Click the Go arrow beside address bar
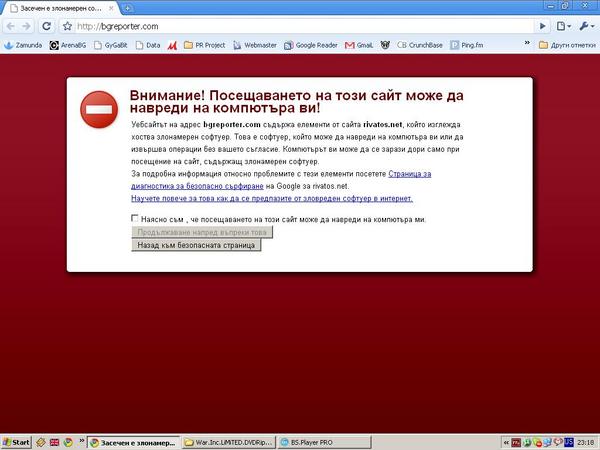 (x=542, y=26)
